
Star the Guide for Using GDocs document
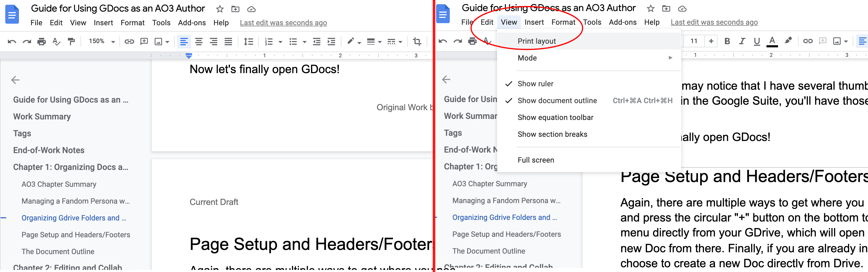coord(219,9)
